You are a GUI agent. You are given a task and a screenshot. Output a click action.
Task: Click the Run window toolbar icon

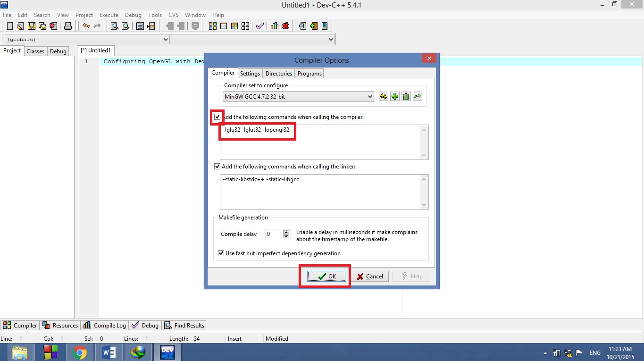(x=223, y=26)
